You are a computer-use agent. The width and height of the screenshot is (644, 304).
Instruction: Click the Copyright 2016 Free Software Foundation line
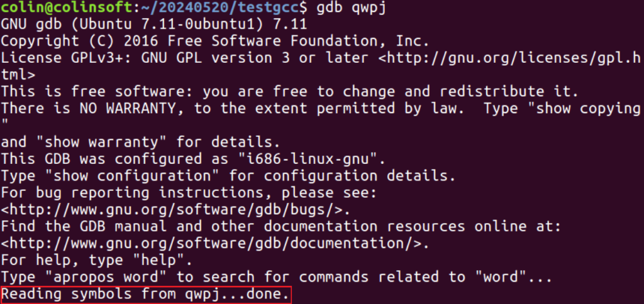pos(215,41)
